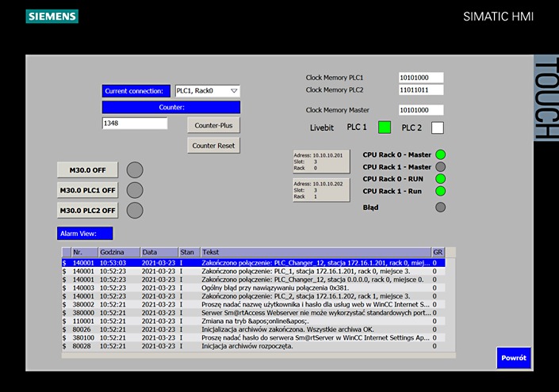This screenshot has height=392, width=559.
Task: Toggle the M30.0 OFF button
Action: 87,169
